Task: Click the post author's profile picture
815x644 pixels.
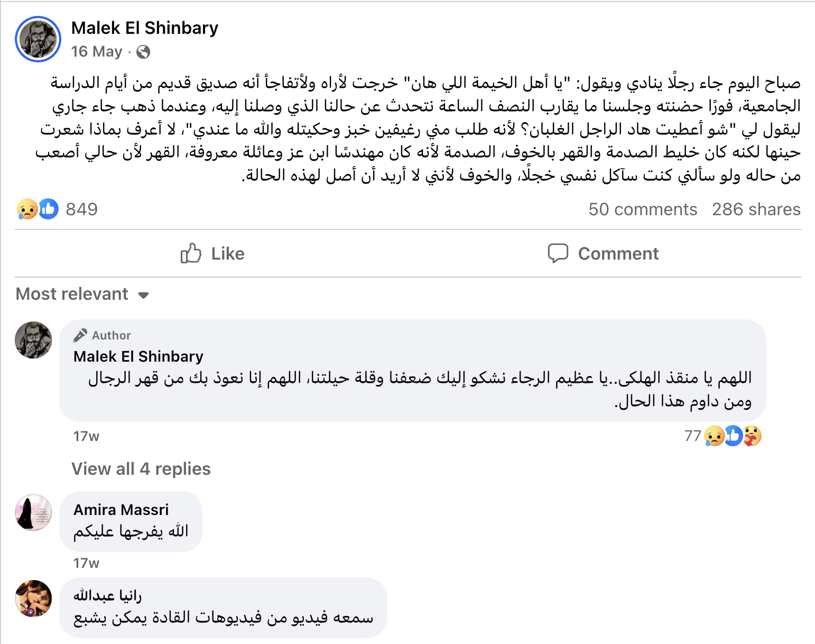Action: click(x=38, y=39)
